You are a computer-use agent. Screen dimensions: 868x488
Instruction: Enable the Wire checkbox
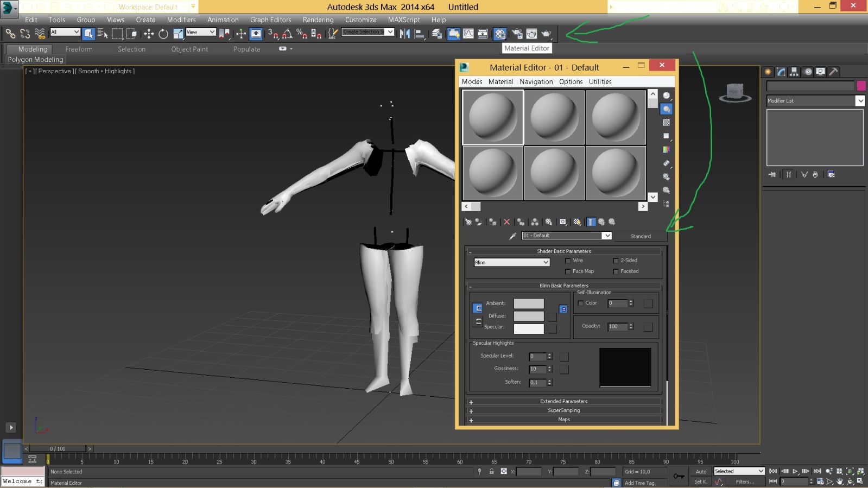[x=568, y=261]
